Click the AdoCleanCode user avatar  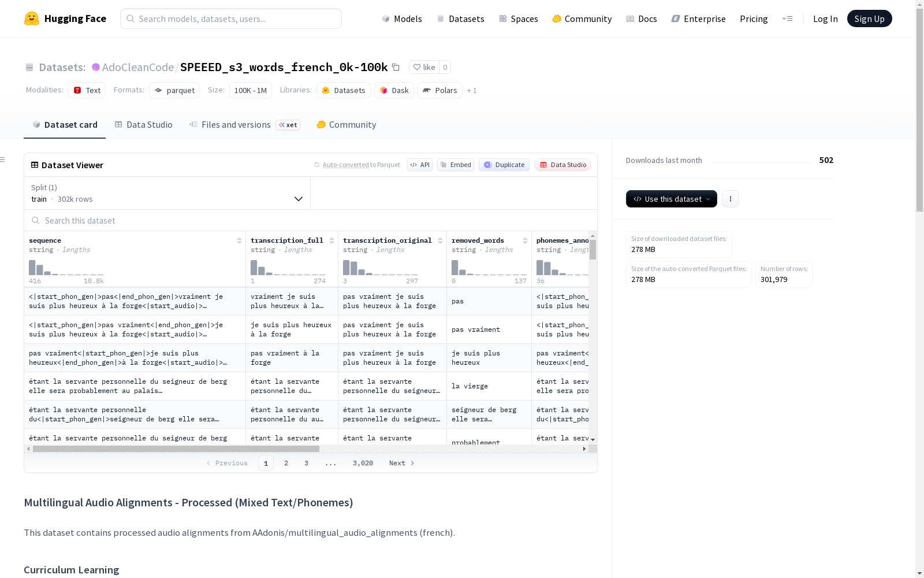click(96, 67)
